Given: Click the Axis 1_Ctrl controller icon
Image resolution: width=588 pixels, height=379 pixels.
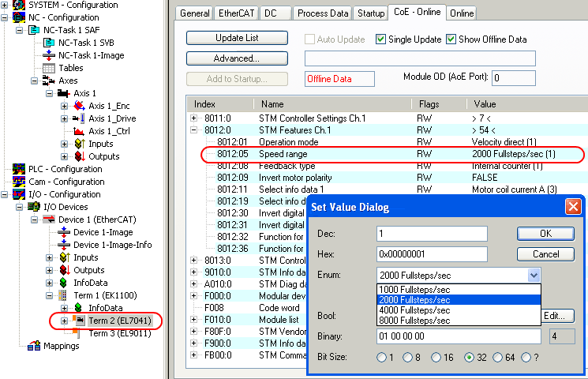Looking at the screenshot, I should click(78, 131).
